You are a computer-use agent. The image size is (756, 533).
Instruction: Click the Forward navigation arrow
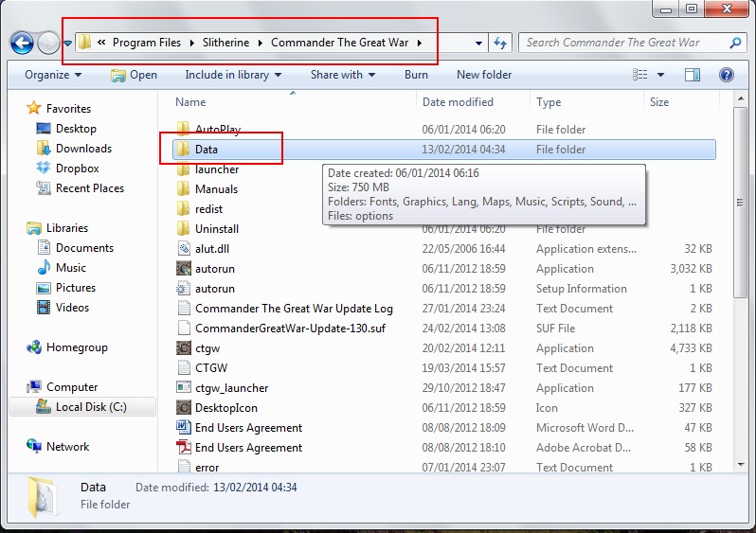click(x=48, y=44)
